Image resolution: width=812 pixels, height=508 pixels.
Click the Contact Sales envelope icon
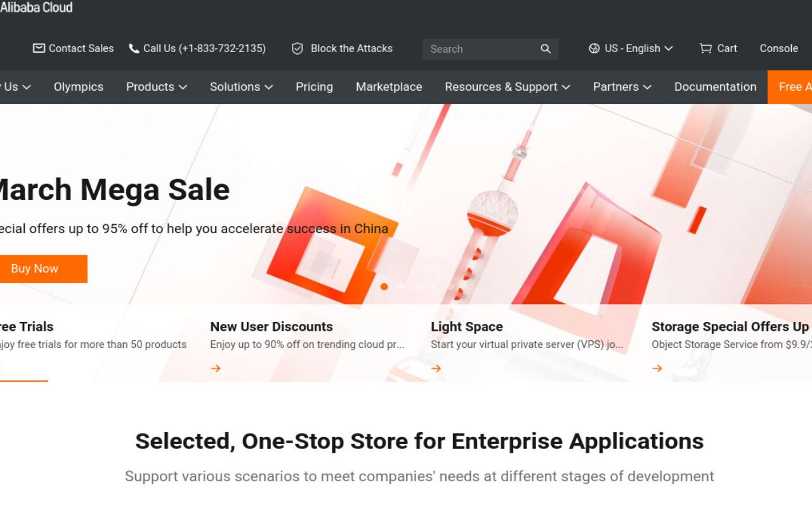tap(39, 48)
